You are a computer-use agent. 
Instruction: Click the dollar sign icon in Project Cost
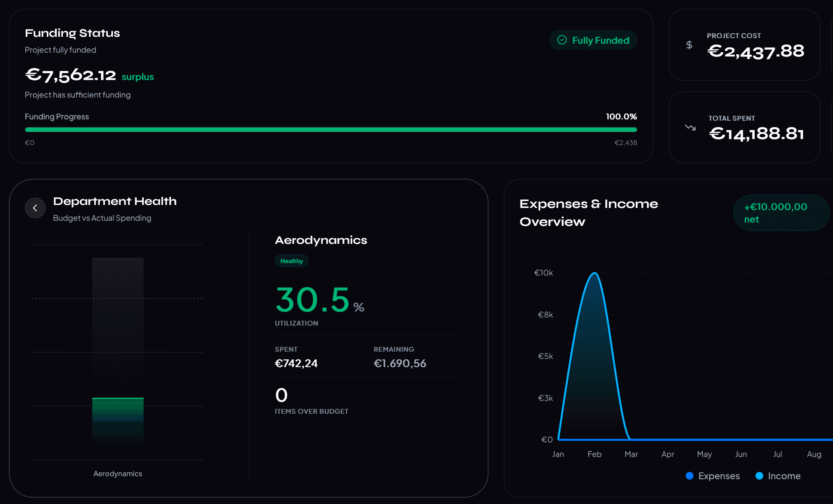click(689, 45)
